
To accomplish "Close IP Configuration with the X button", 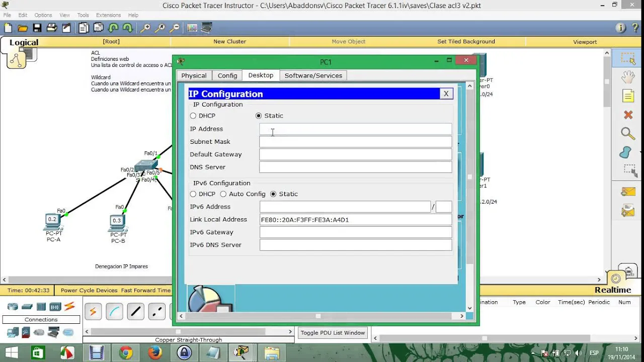I will [446, 94].
